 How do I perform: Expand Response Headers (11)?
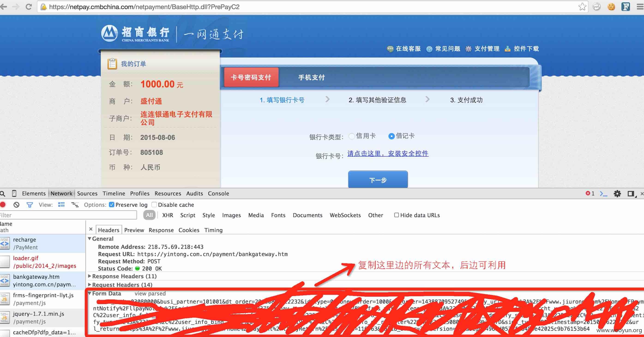click(x=90, y=276)
